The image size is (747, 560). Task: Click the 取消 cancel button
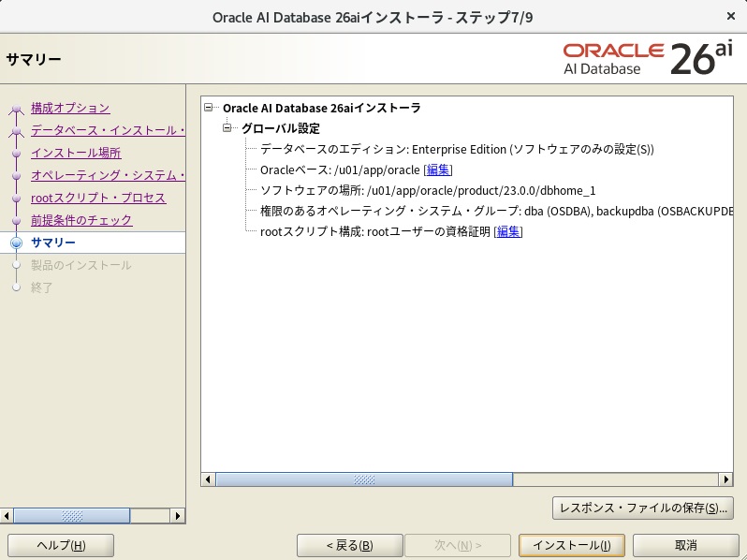pyautogui.click(x=685, y=545)
